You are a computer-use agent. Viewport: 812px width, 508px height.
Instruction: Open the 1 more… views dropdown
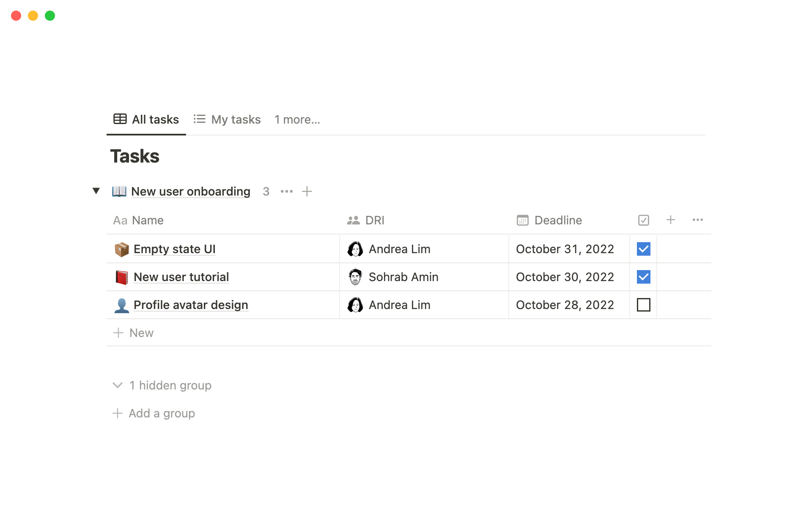point(297,120)
